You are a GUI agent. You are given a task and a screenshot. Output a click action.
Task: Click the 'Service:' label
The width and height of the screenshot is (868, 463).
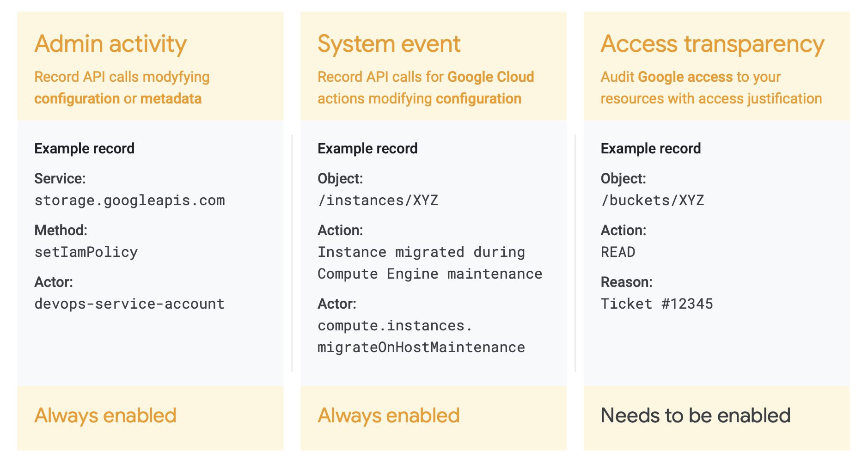click(60, 178)
